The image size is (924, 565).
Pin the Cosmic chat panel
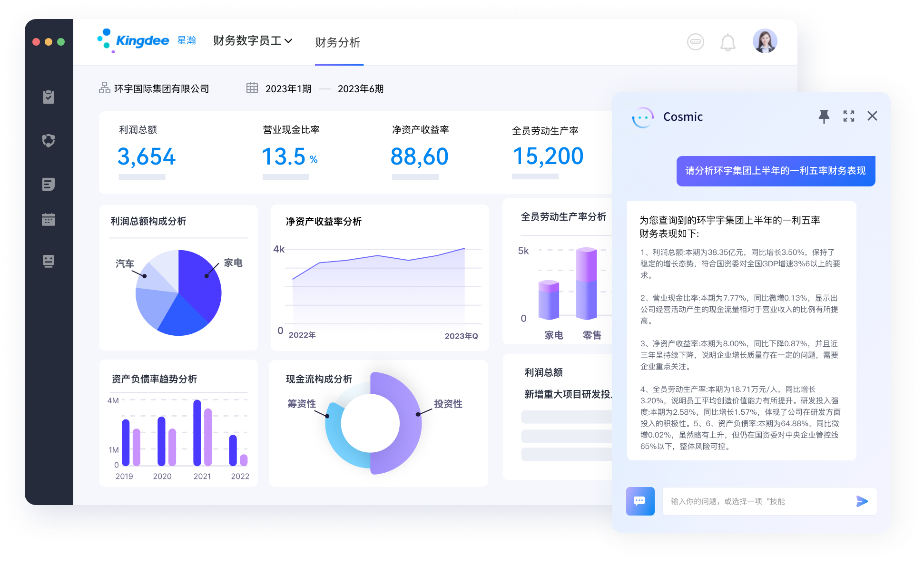tap(824, 116)
